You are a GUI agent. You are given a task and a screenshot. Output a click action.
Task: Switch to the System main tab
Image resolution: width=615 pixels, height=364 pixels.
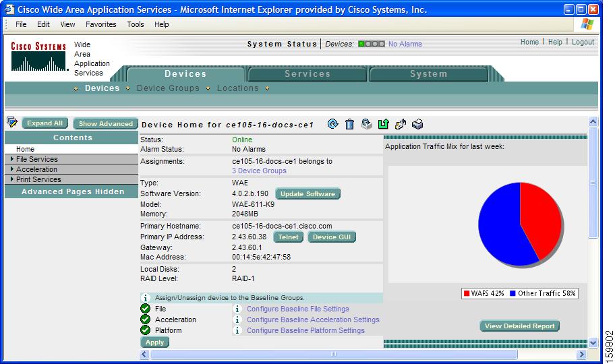428,73
